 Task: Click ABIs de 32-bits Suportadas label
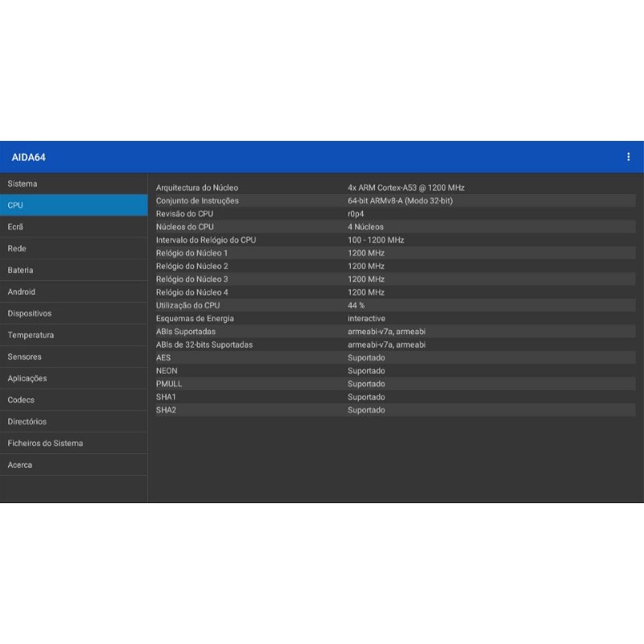coord(204,345)
